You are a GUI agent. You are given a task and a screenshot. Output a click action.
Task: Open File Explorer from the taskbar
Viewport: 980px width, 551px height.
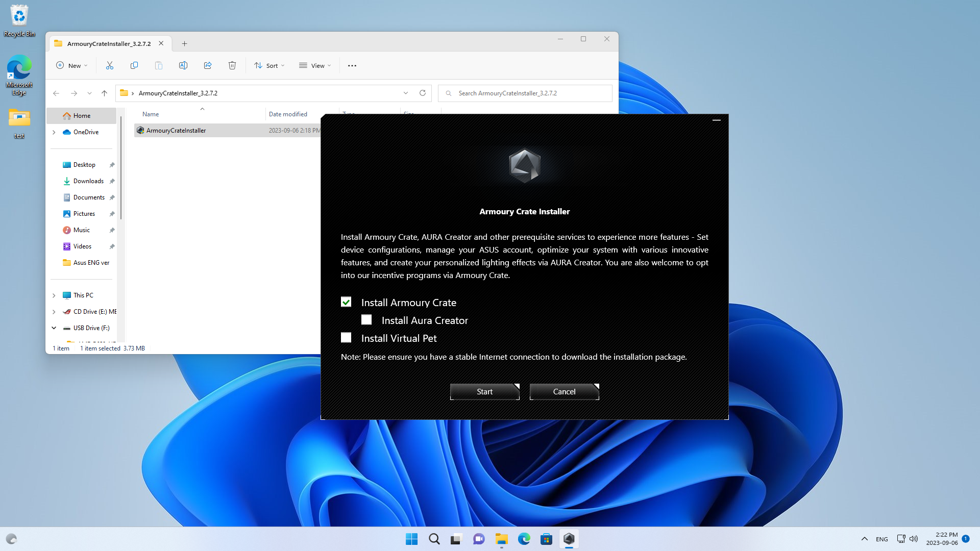(501, 539)
